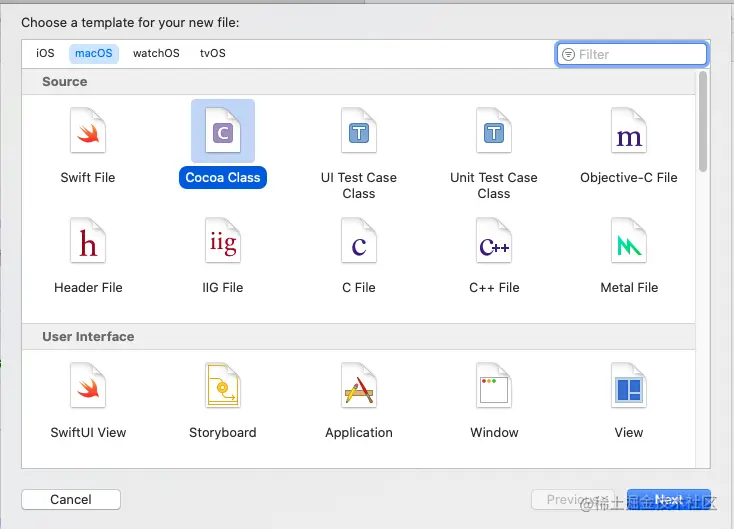734x529 pixels.
Task: Choose the C++ File template icon
Action: tap(493, 240)
